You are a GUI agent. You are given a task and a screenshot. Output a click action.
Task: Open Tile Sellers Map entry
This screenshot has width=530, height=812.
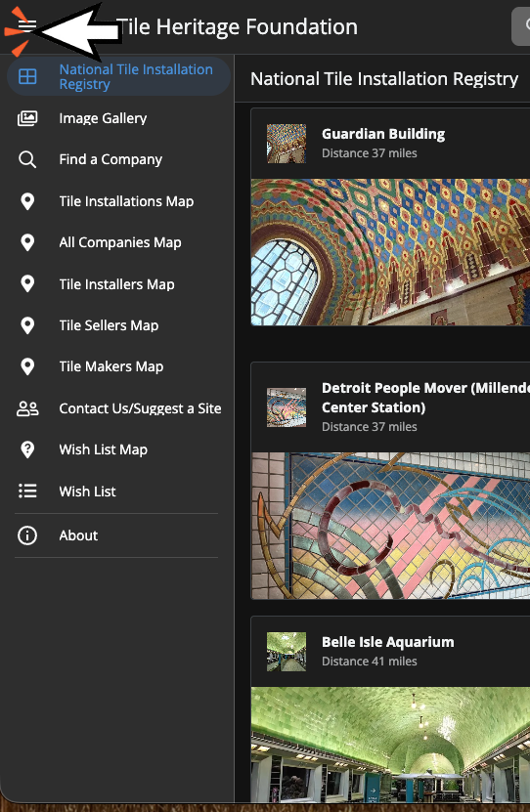click(x=118, y=325)
